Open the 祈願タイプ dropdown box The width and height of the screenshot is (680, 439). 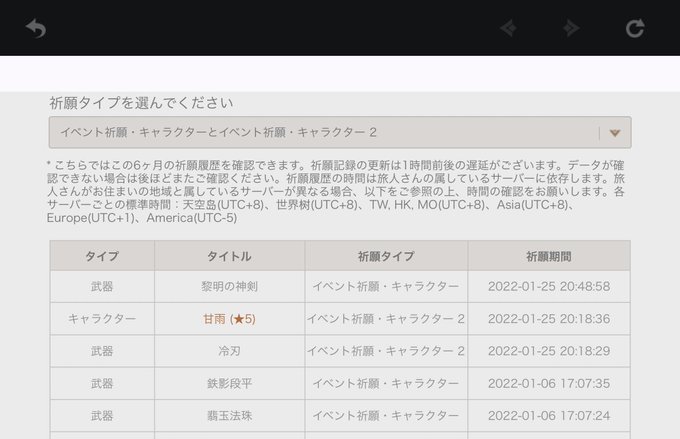coord(340,132)
